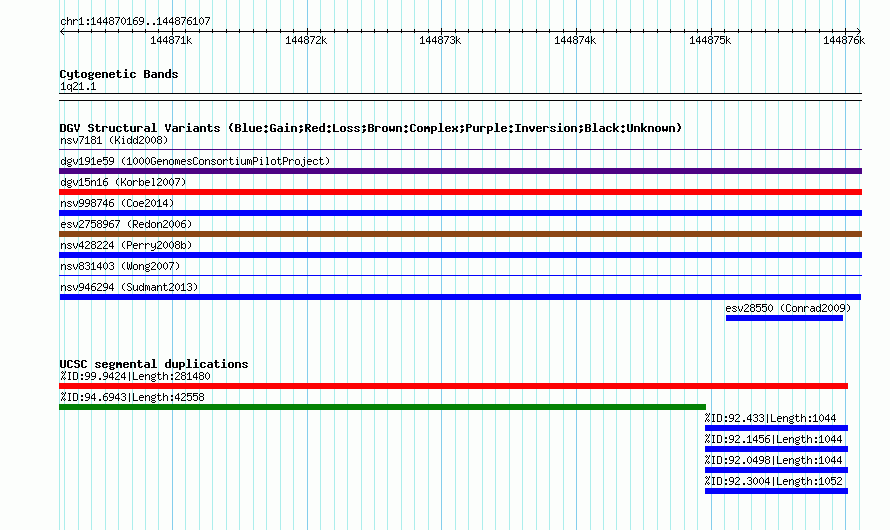
Task: Select the Cytogenetic Bands track title
Action: 119,74
